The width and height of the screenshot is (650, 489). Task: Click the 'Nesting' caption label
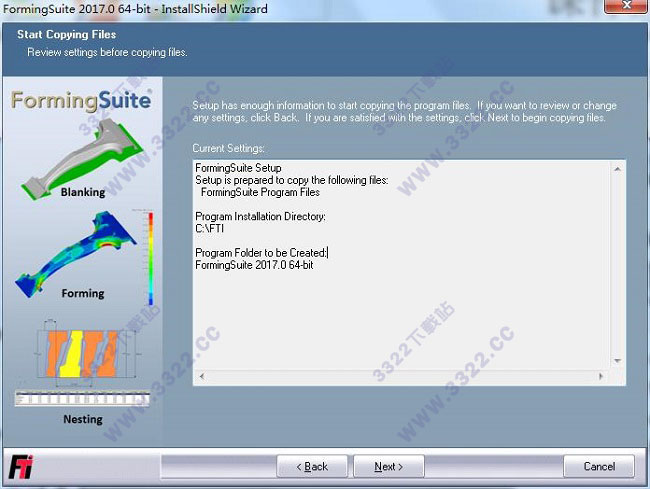(83, 419)
